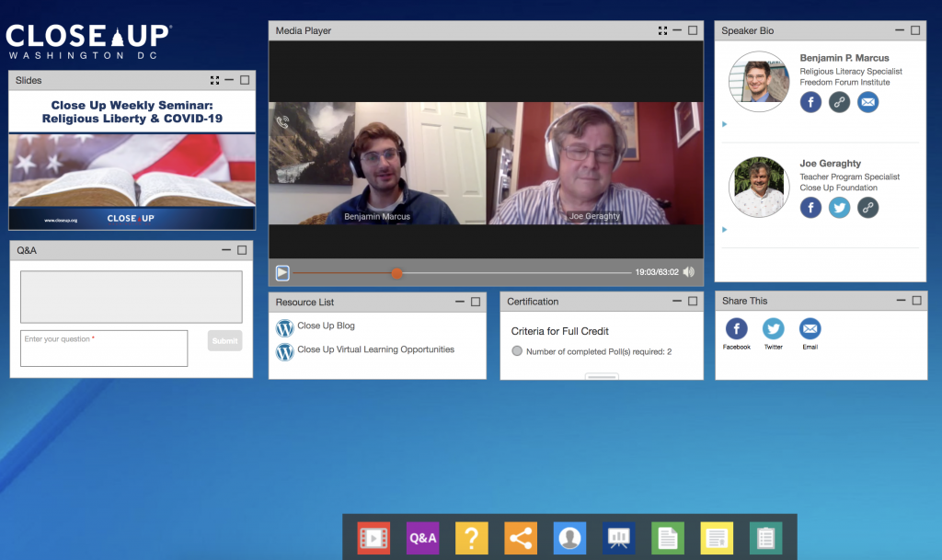Expand Benjamin P. Marcus's bio details arrow
942x560 pixels.
tap(725, 124)
